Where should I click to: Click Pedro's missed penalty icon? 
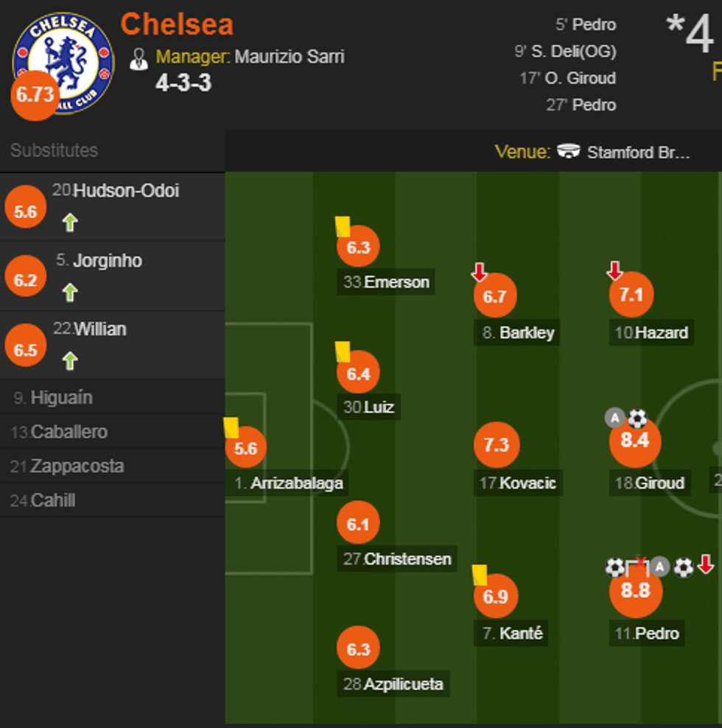click(637, 566)
